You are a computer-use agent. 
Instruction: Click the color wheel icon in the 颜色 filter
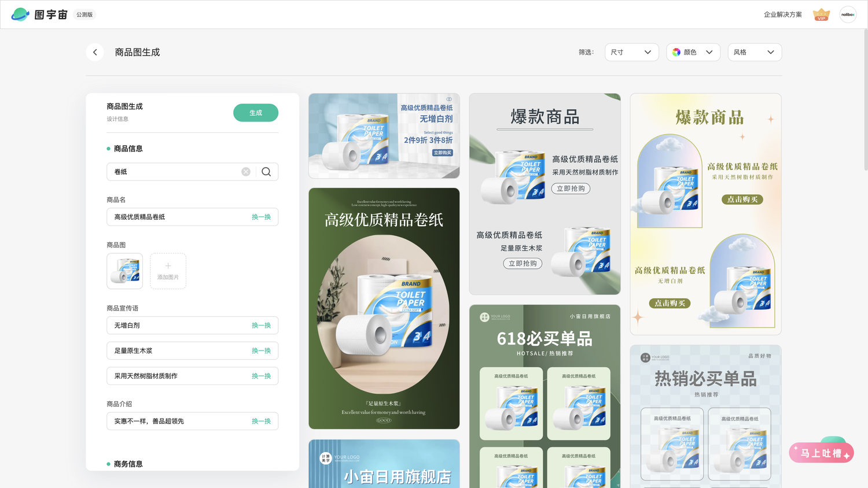[x=676, y=52]
